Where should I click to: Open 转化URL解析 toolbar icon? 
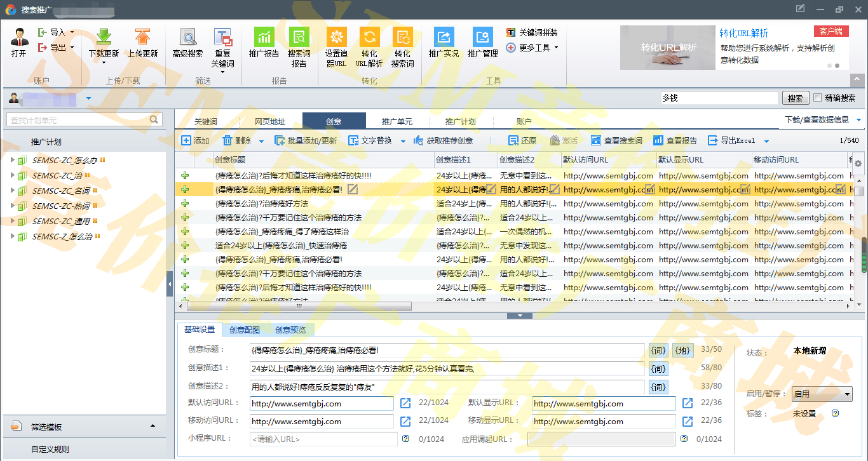369,37
